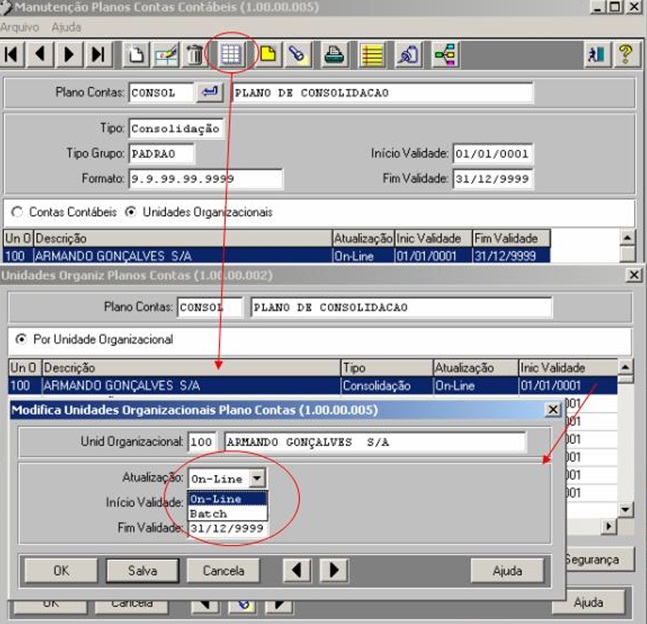Open the Atualização combo box arrow

pos(257,479)
